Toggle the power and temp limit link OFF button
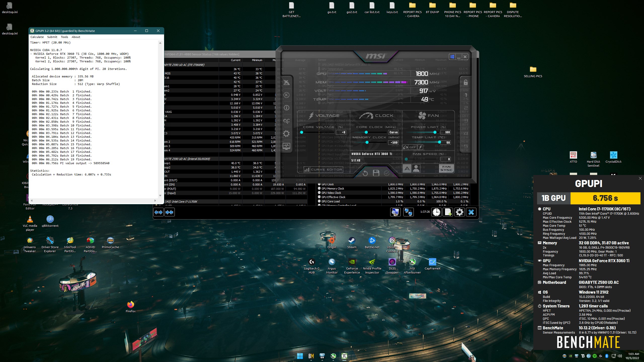 click(410, 147)
